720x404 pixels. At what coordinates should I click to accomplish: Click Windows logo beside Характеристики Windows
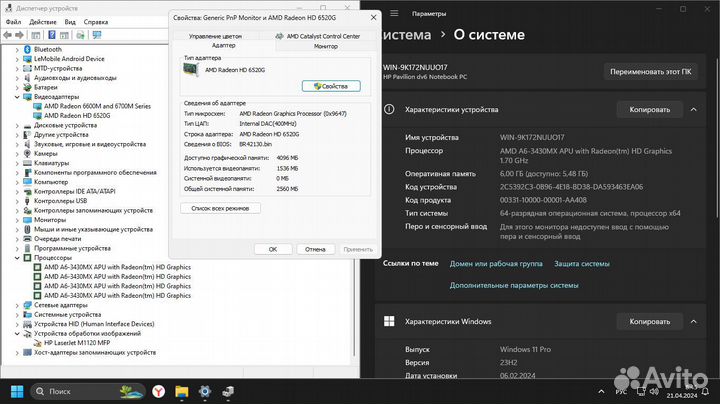click(x=389, y=321)
